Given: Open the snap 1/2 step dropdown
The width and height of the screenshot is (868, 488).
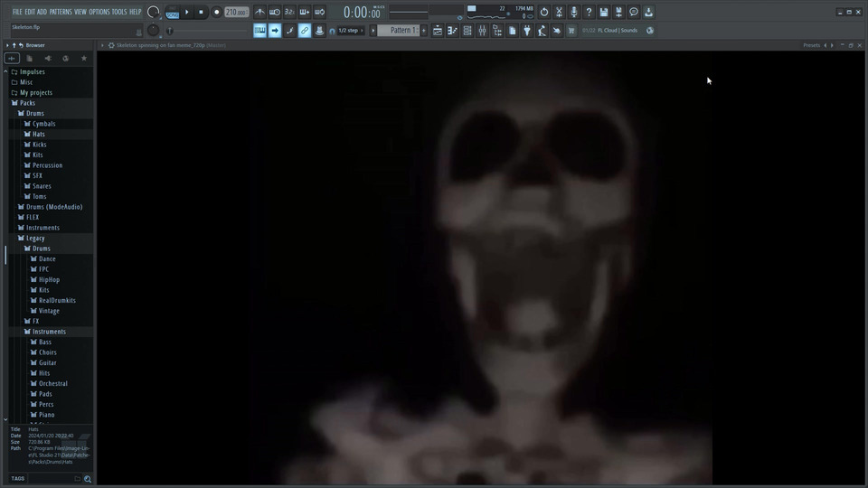Looking at the screenshot, I should (351, 31).
